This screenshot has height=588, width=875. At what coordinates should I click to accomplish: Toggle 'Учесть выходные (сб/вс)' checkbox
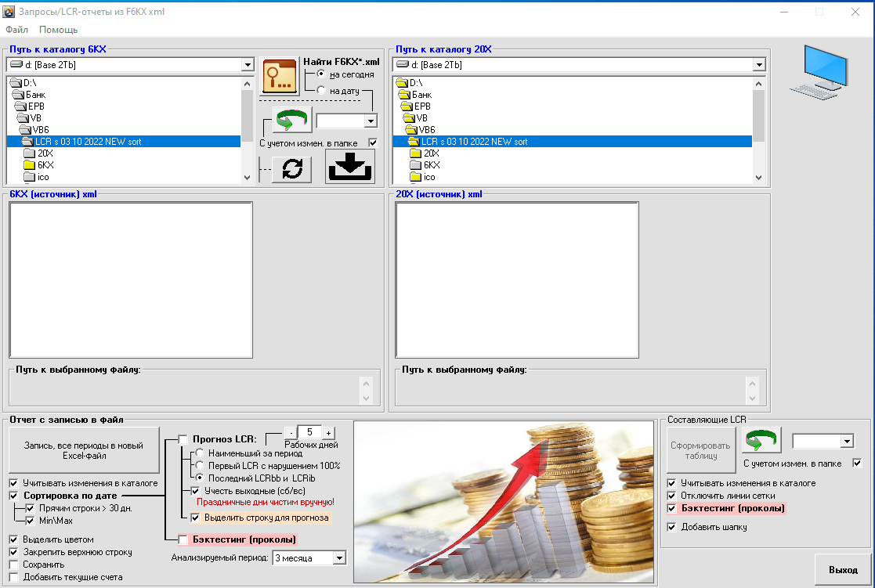click(x=195, y=491)
